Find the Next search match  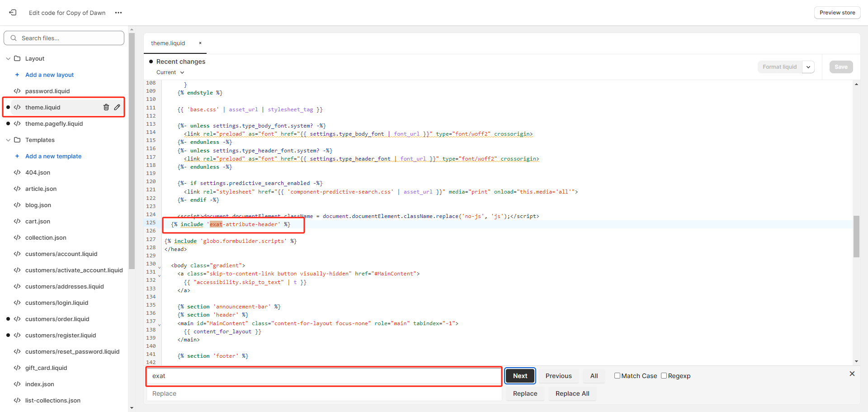pos(520,376)
